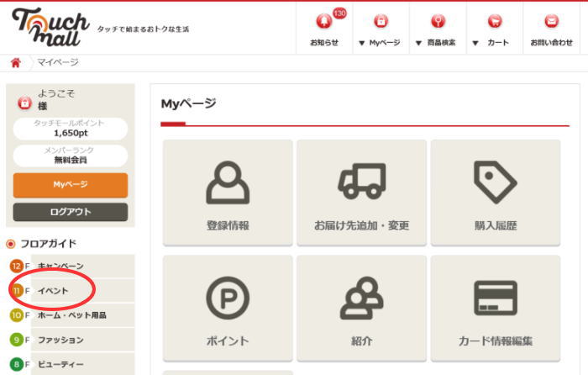The width and height of the screenshot is (588, 375).
Task: Open the Myページ header menu label
Action: pyautogui.click(x=385, y=42)
